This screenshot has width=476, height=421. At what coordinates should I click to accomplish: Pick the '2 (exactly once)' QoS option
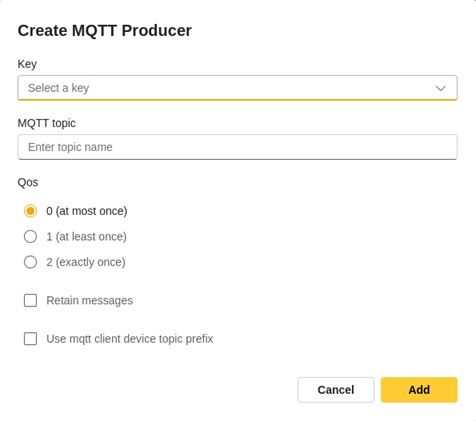(x=30, y=262)
